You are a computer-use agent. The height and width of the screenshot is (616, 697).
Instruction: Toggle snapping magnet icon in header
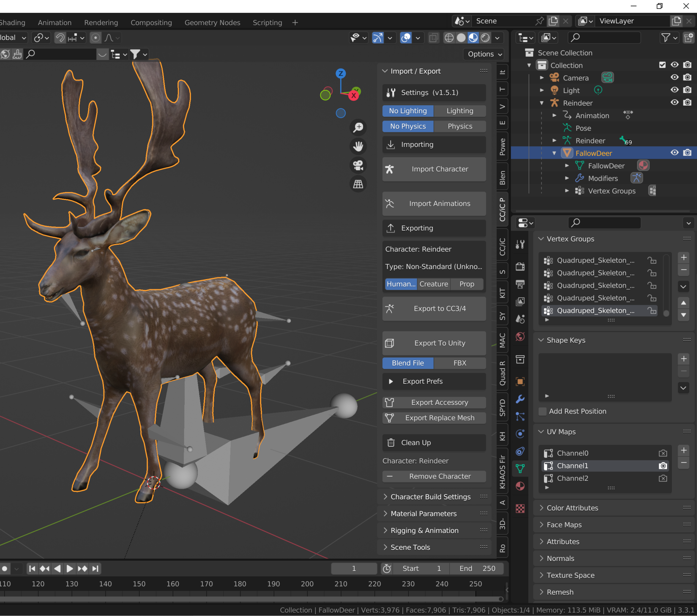tap(60, 38)
